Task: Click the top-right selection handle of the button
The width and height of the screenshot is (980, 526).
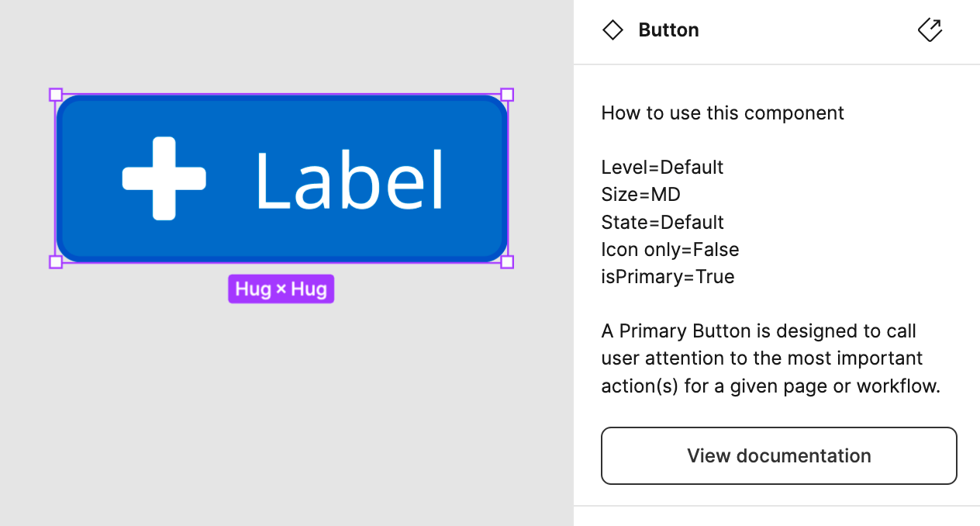Action: coord(508,94)
